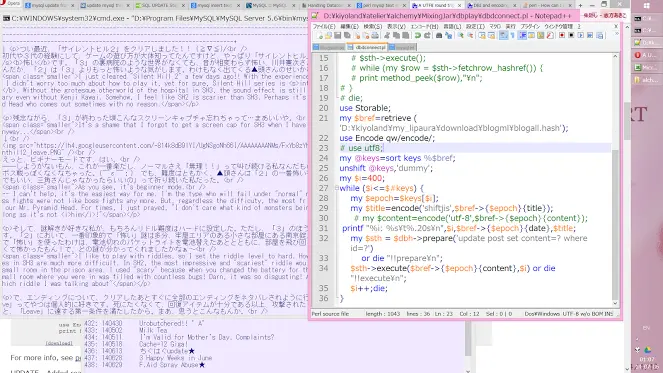Viewport: 663px width, 373px height.
Task: Collapse the while loop fold marker
Action: 337,188
